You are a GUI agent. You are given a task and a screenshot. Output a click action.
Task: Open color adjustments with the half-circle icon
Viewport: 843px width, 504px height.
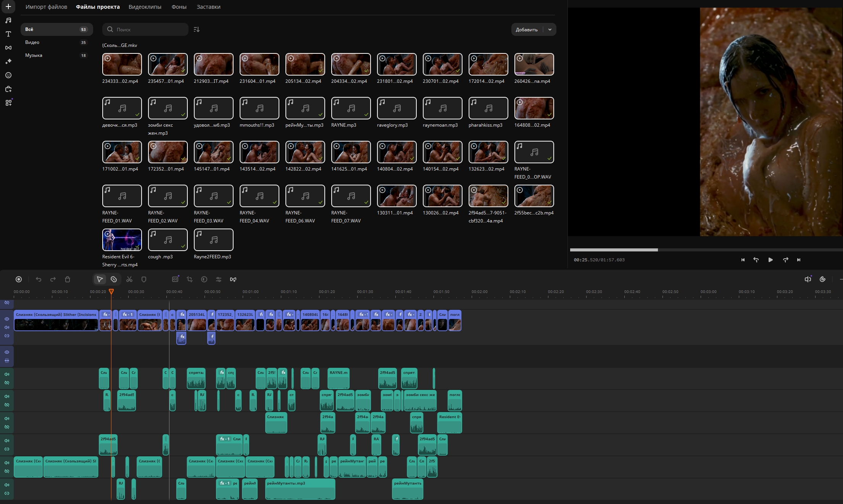[x=204, y=279]
